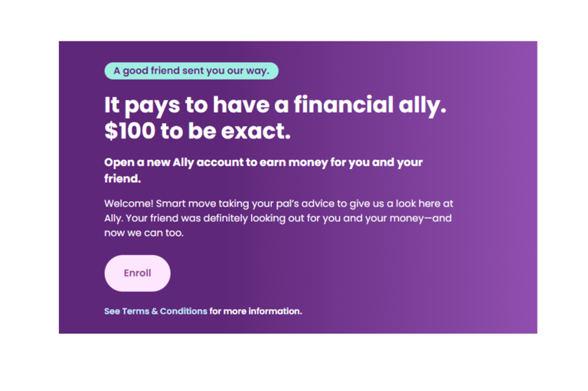Click the '$100 to be exact.' headline line

point(198,131)
